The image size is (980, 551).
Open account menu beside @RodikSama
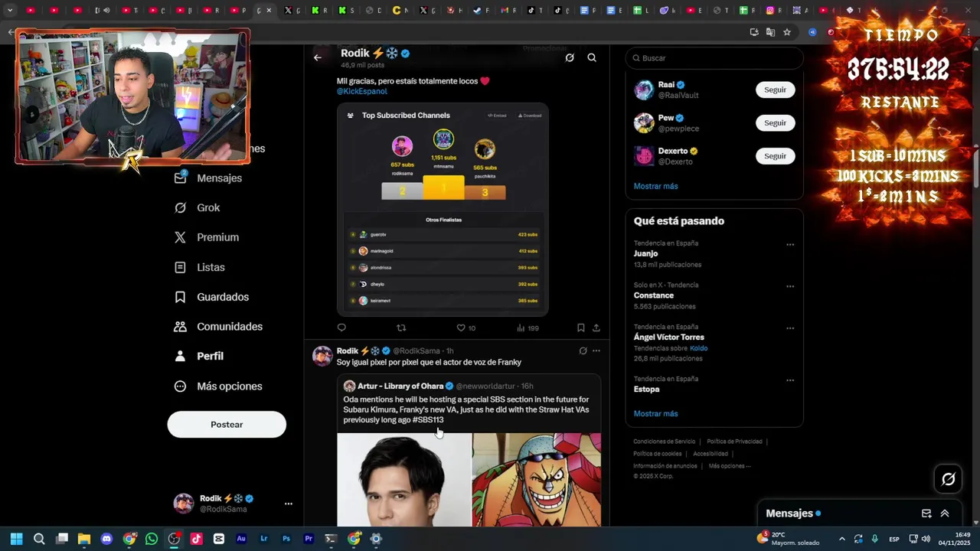pos(289,504)
